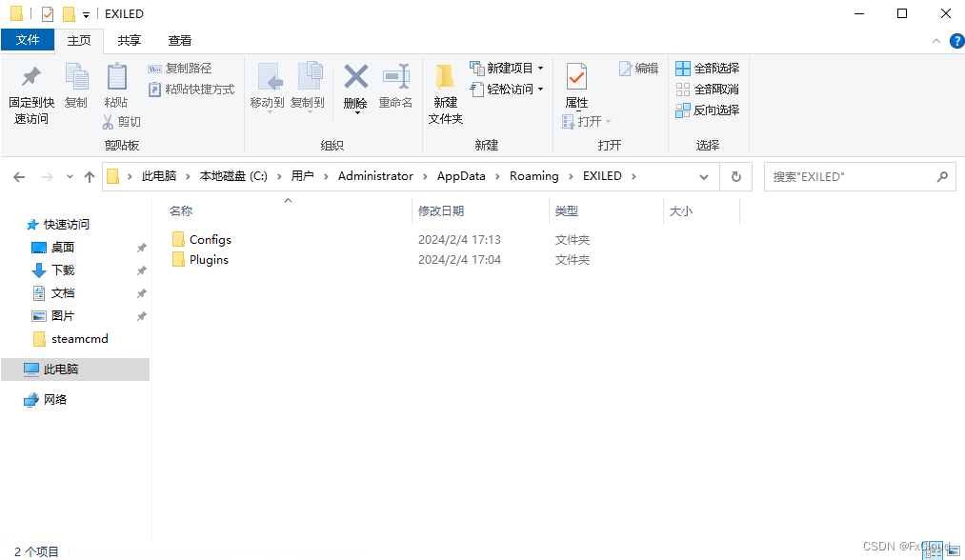Click the search magnifier icon
The height and width of the screenshot is (560, 965).
point(942,177)
